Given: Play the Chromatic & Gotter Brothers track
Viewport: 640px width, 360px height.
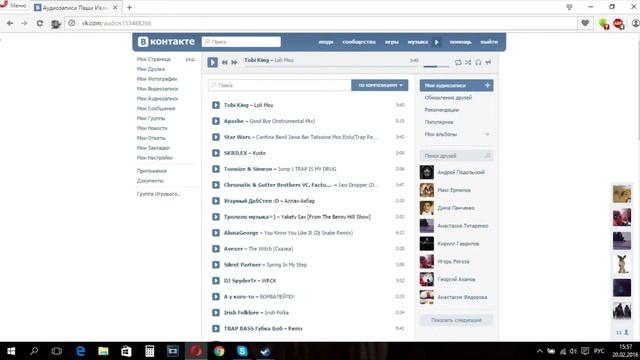Looking at the screenshot, I should click(x=216, y=185).
